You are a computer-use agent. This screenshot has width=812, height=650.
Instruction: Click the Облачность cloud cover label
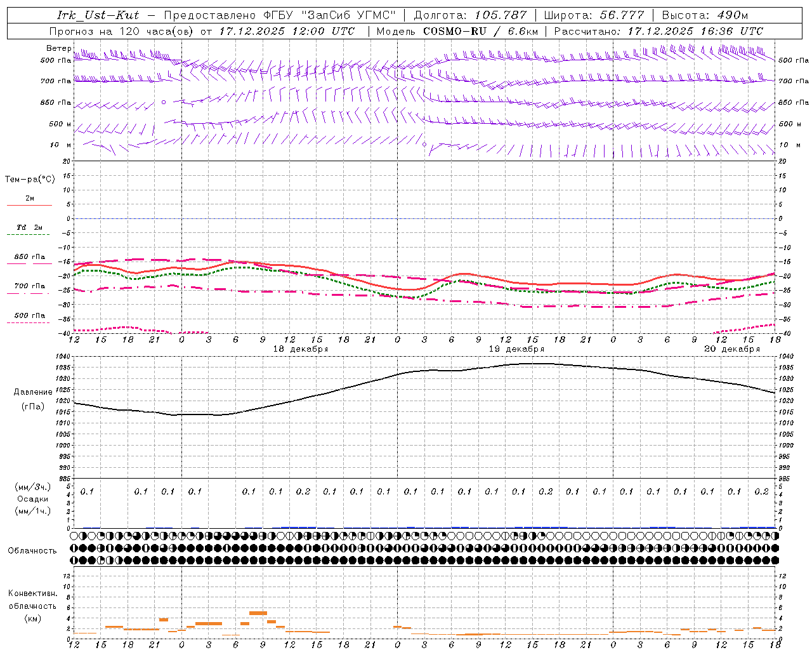[32, 551]
